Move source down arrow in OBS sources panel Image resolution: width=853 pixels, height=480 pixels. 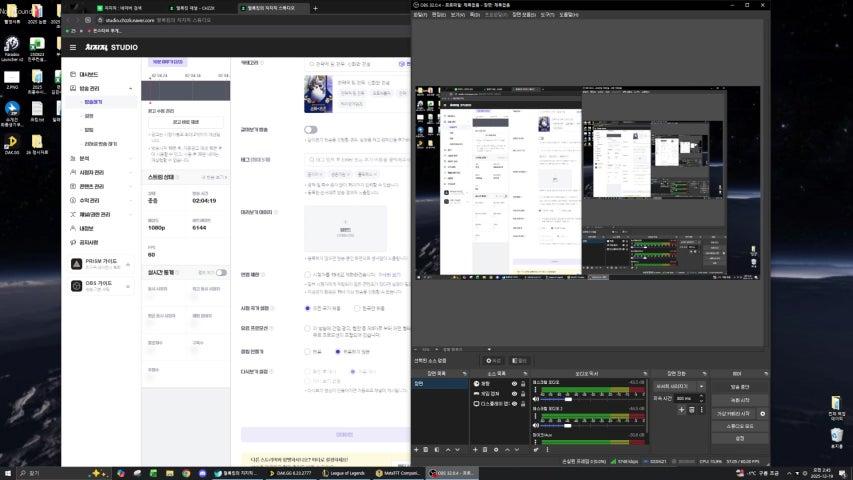517,450
